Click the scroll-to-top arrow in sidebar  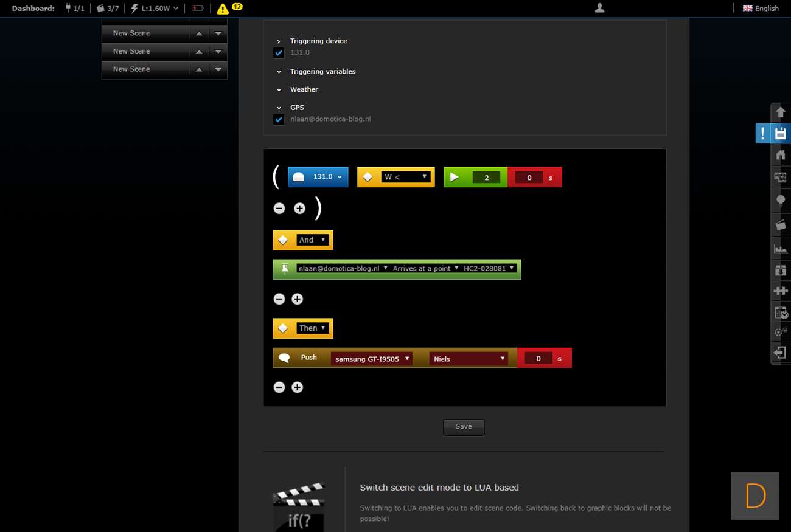click(781, 112)
